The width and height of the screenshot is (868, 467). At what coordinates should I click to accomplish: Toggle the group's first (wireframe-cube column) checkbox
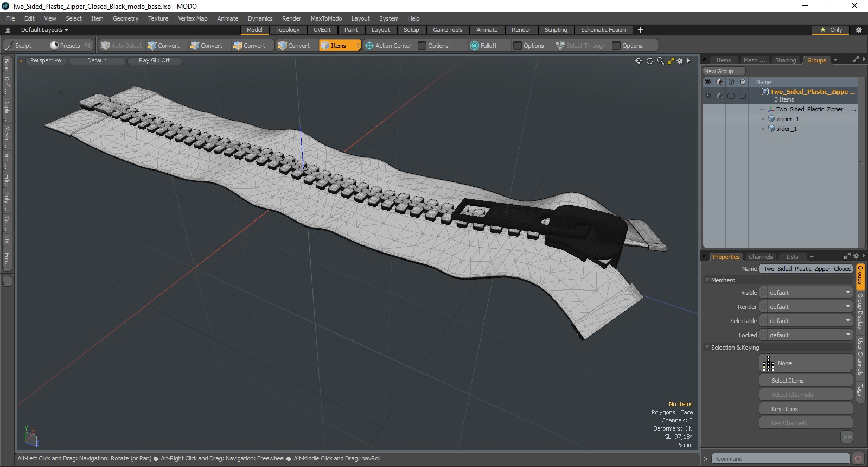(x=731, y=96)
